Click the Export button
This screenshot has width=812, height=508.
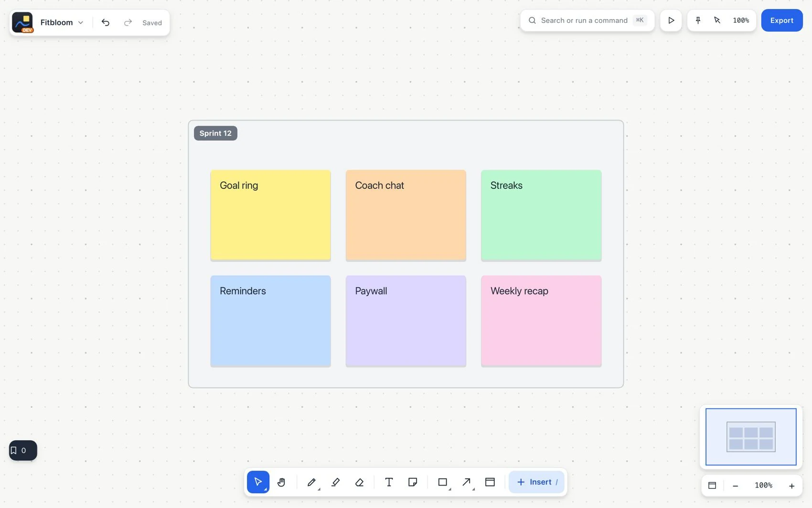point(782,21)
